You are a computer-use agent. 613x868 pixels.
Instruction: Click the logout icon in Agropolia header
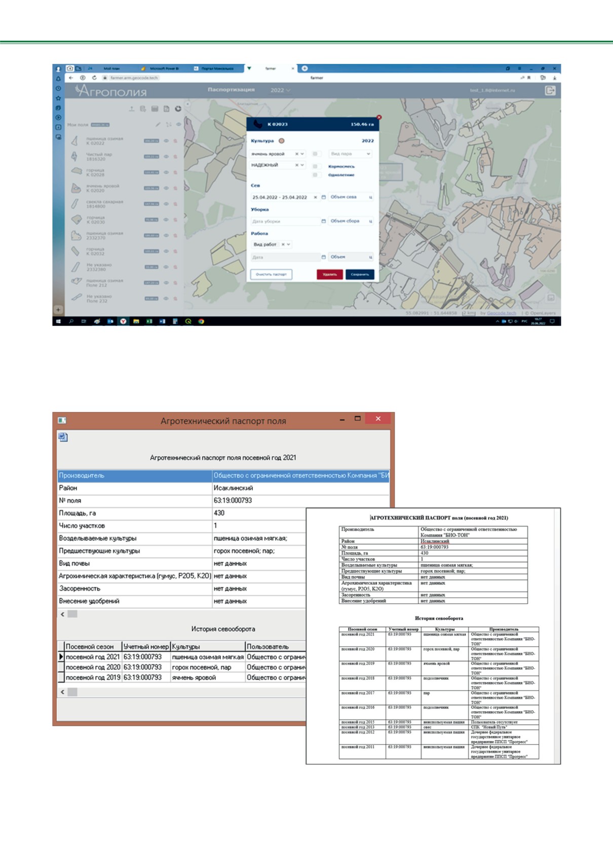coord(550,90)
